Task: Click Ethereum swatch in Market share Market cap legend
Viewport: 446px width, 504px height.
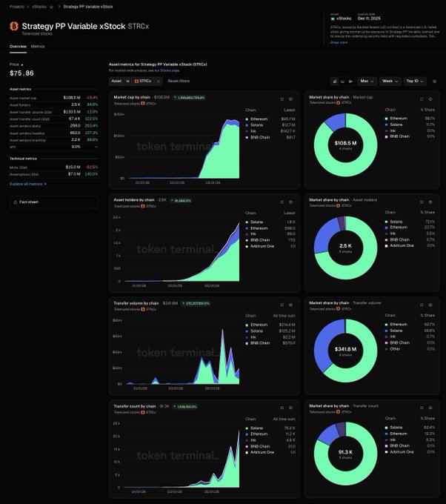Action: [x=386, y=119]
